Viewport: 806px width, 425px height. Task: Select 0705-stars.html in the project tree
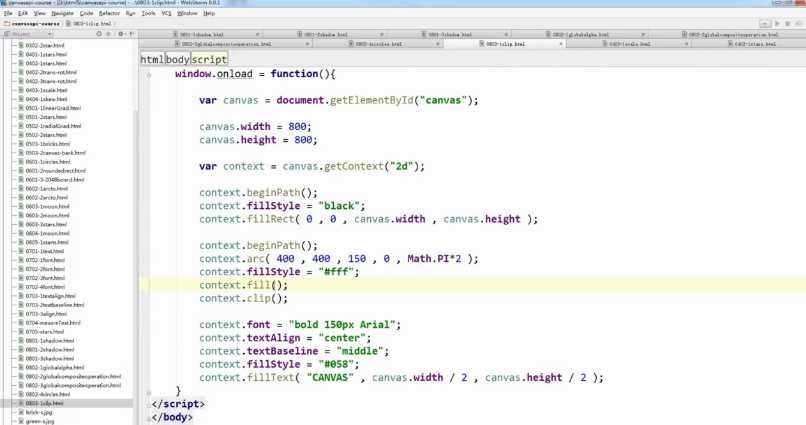pos(44,331)
